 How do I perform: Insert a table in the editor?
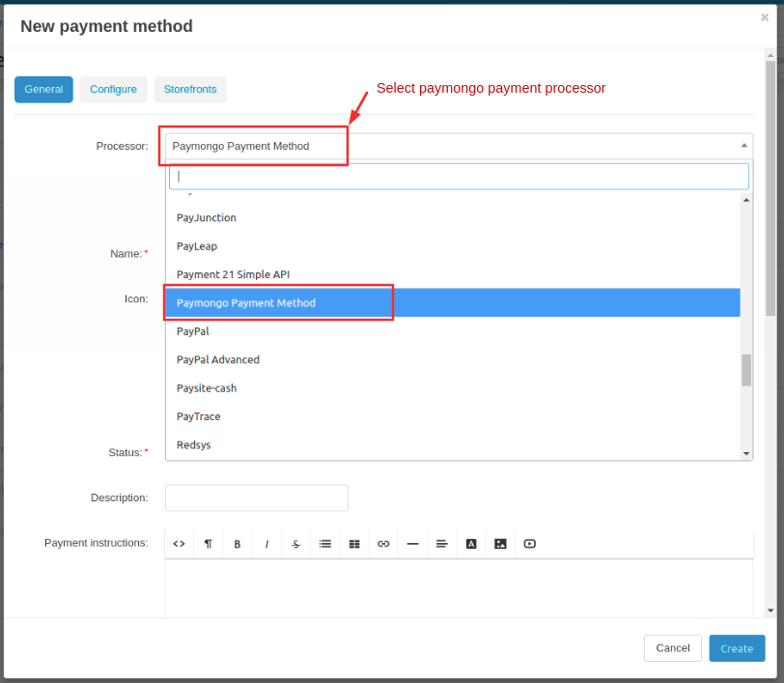354,544
